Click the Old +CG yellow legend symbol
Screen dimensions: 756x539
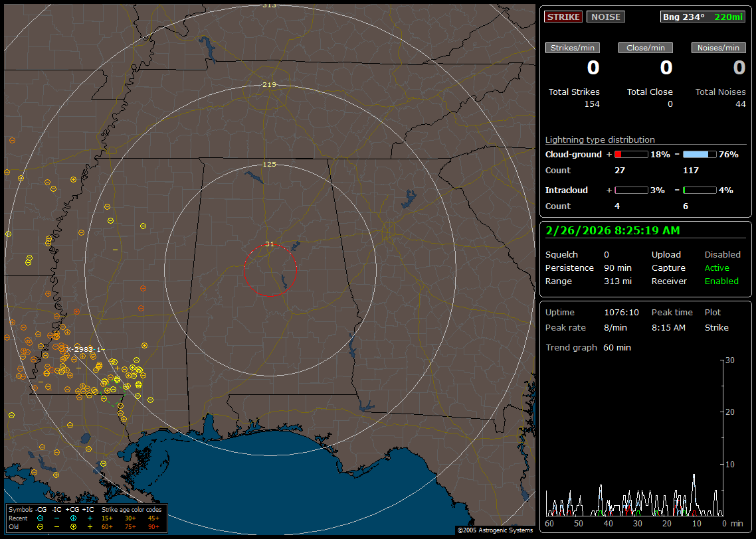[73, 526]
